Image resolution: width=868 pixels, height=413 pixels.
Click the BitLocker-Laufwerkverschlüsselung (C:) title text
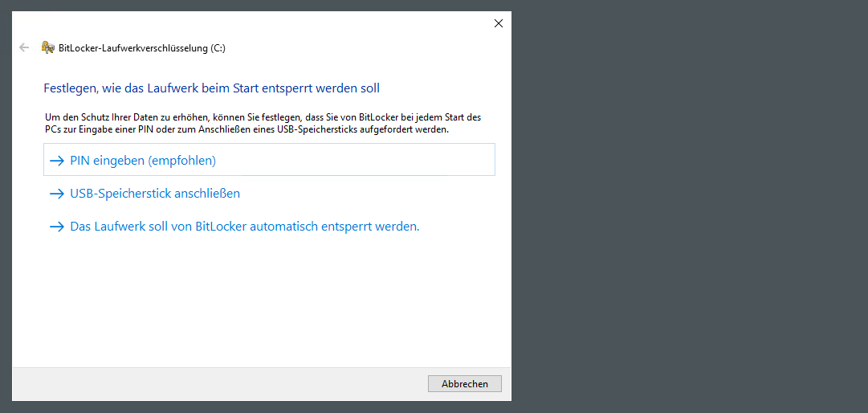click(x=141, y=48)
